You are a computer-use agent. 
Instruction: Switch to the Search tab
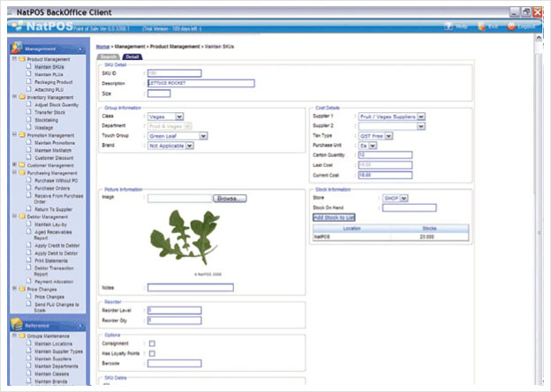click(x=109, y=57)
